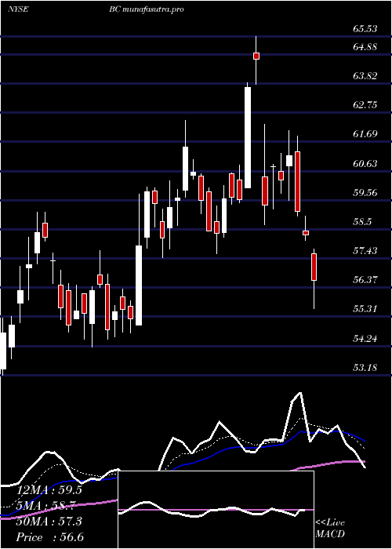The width and height of the screenshot is (392, 549).
Task: Click the 55.31 price axis label
Action: pos(365,309)
